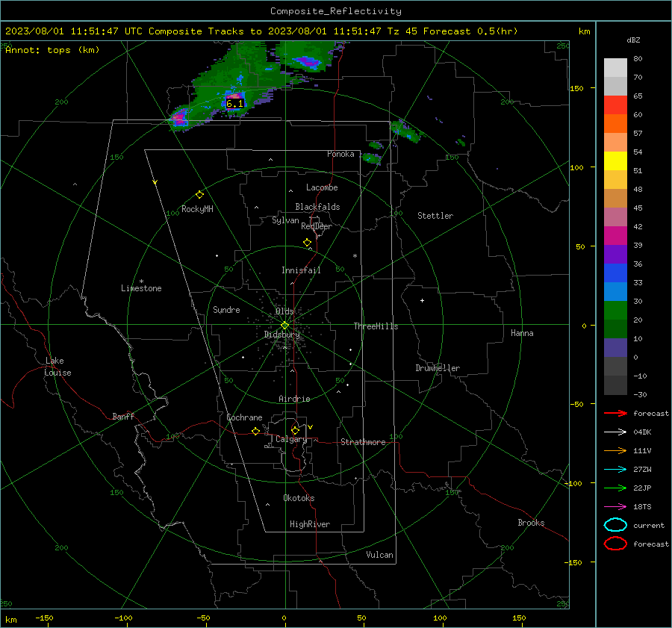Click the bright red swatch in dBZ scale
Screen dimensions: 672x628
(615, 105)
